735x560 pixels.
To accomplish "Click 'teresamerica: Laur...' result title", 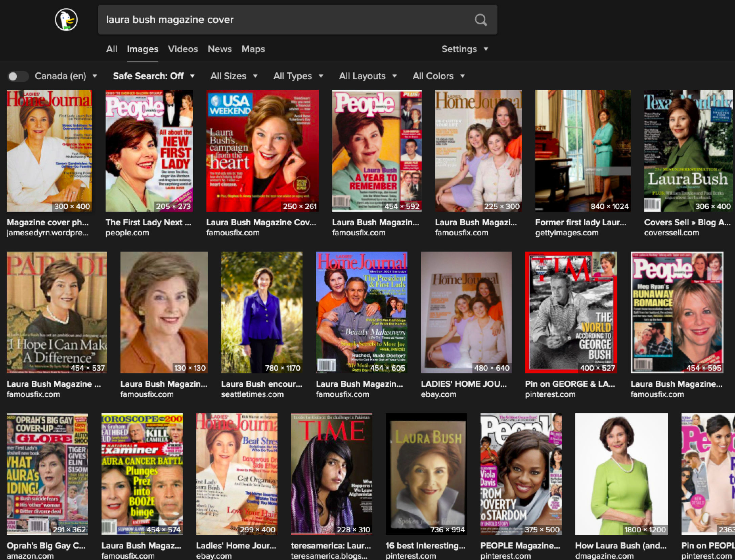I will (331, 546).
